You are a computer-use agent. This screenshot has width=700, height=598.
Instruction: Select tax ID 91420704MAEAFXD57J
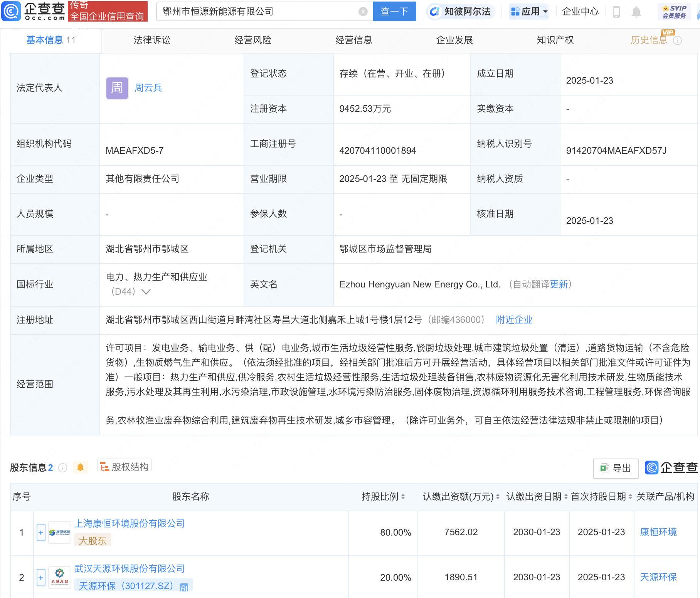(616, 151)
